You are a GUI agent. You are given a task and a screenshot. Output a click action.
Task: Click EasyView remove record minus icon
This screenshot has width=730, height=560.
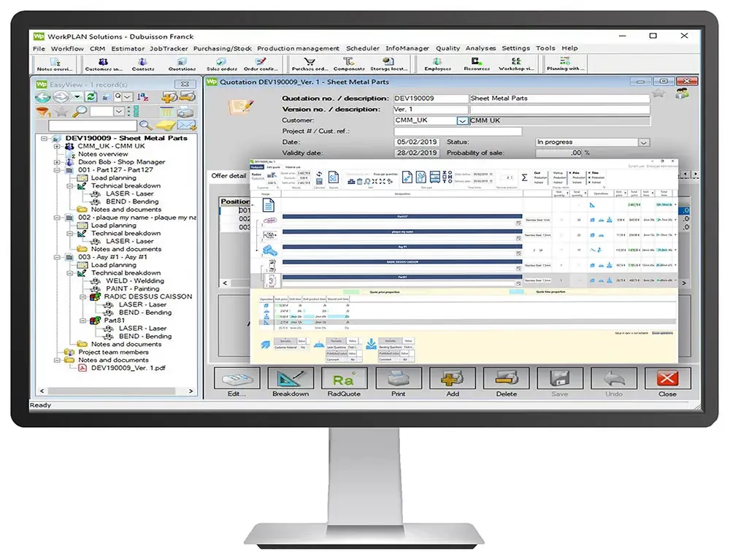[187, 97]
